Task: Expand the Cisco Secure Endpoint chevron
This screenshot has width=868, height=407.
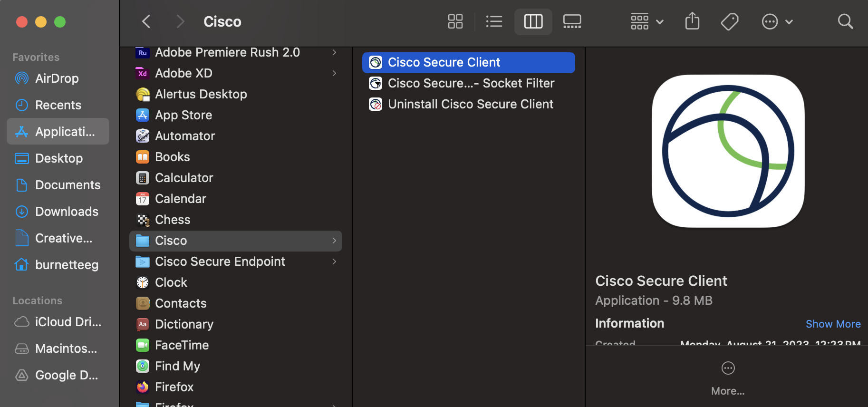Action: pyautogui.click(x=334, y=262)
